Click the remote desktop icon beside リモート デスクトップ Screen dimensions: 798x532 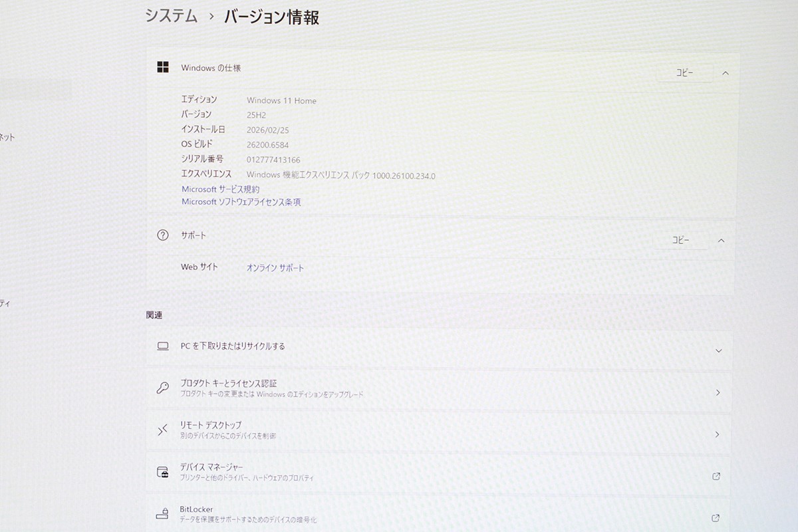pyautogui.click(x=162, y=430)
